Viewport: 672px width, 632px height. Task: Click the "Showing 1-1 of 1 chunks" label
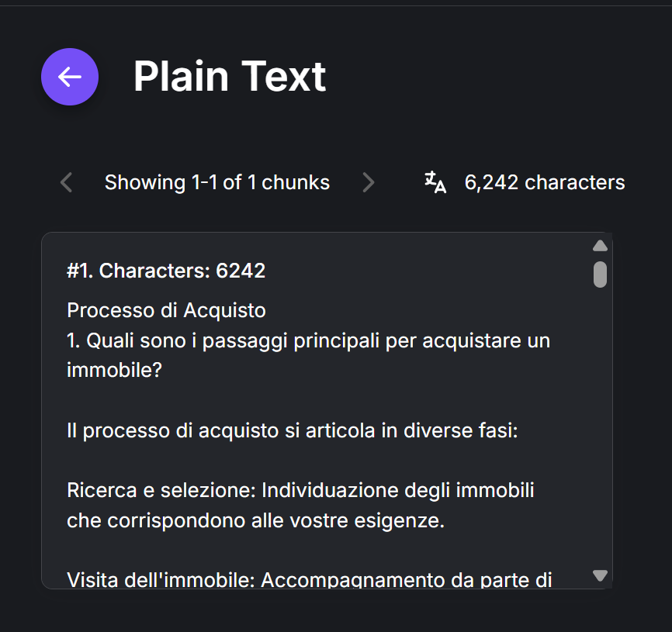pyautogui.click(x=217, y=183)
